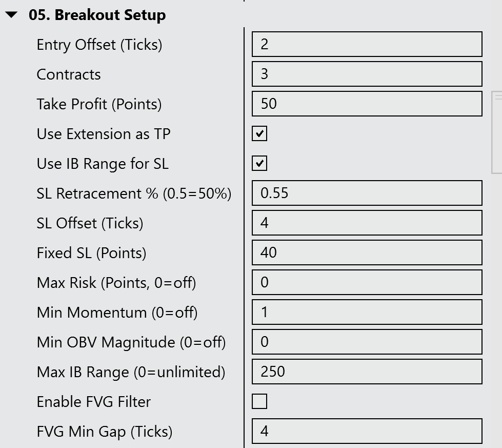Select the Contracts property label

(69, 74)
